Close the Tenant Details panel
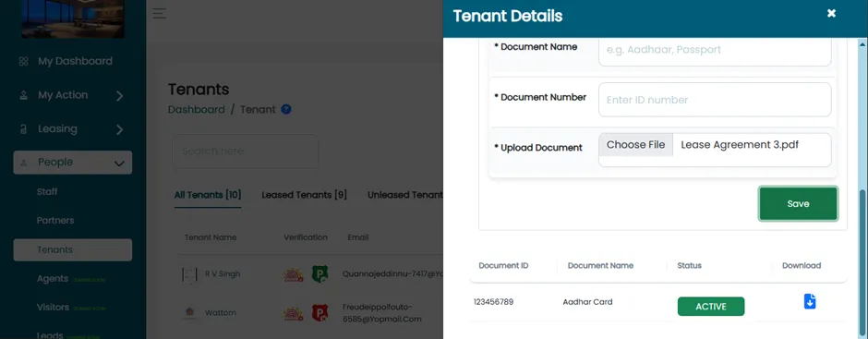This screenshot has height=339, width=868. point(831,13)
